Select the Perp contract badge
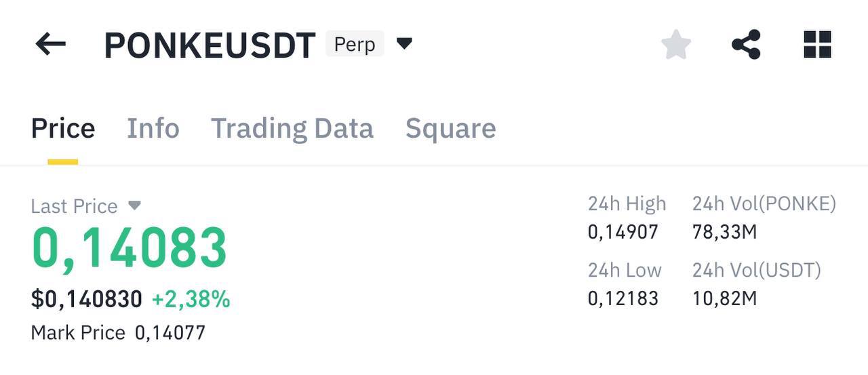This screenshot has width=868, height=375. point(355,44)
